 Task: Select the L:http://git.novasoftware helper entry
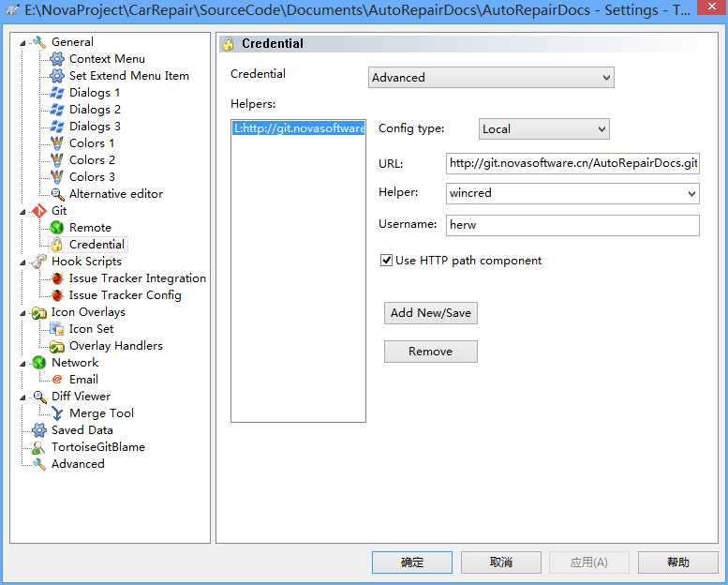coord(299,128)
